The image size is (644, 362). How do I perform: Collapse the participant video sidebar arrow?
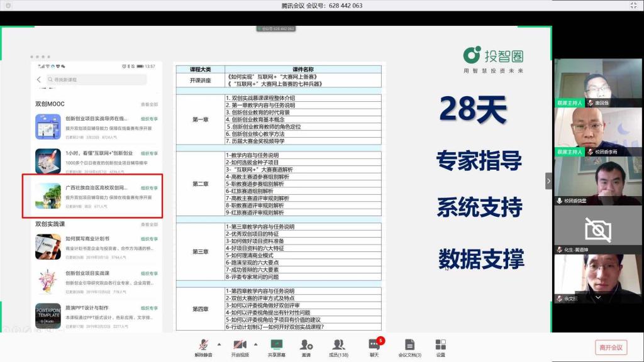click(x=548, y=181)
